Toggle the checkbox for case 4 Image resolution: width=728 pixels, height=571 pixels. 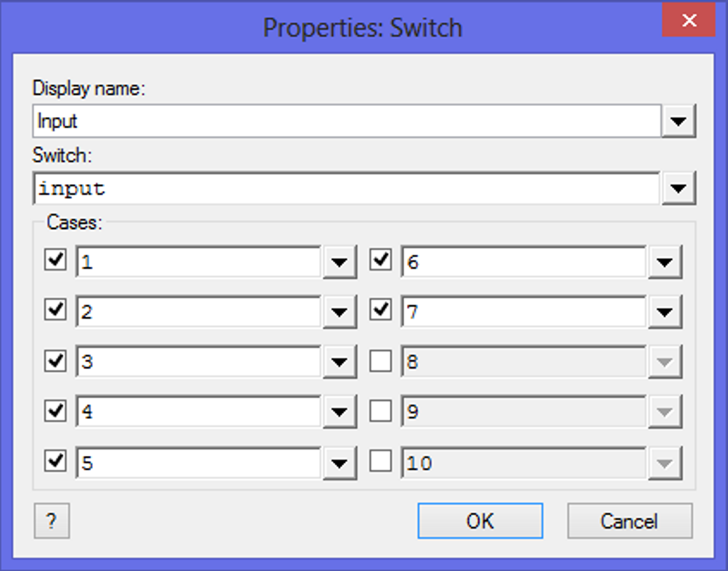(x=55, y=410)
